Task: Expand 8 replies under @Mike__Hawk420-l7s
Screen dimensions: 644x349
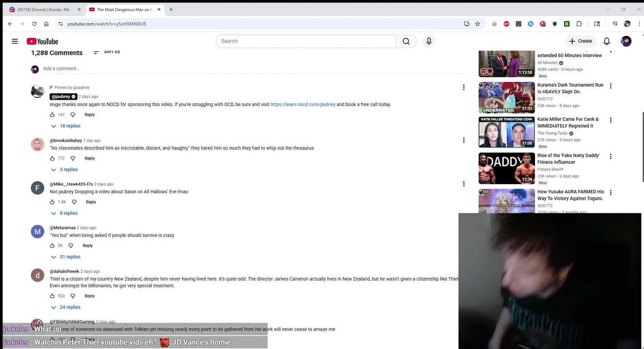Action: tap(64, 213)
